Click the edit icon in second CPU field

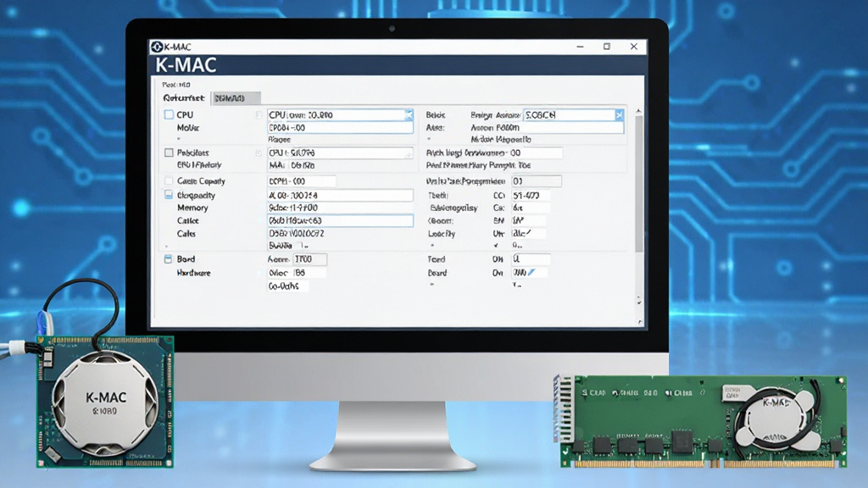409,153
